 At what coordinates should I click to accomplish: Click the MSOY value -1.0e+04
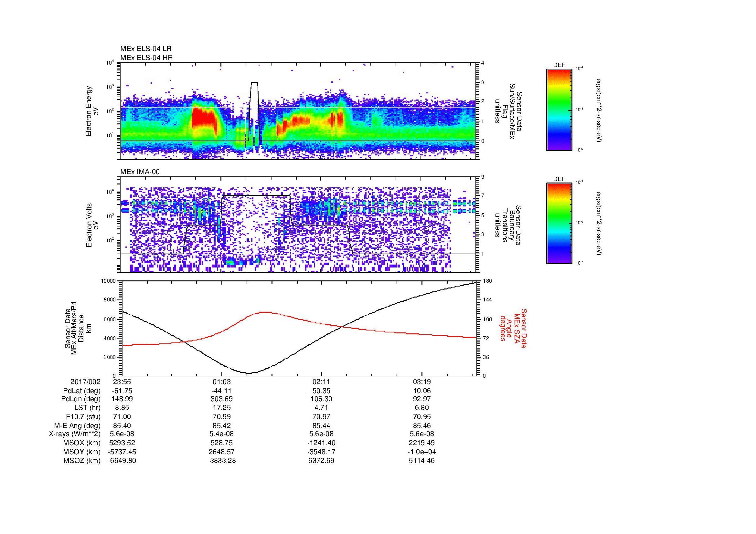click(x=421, y=452)
